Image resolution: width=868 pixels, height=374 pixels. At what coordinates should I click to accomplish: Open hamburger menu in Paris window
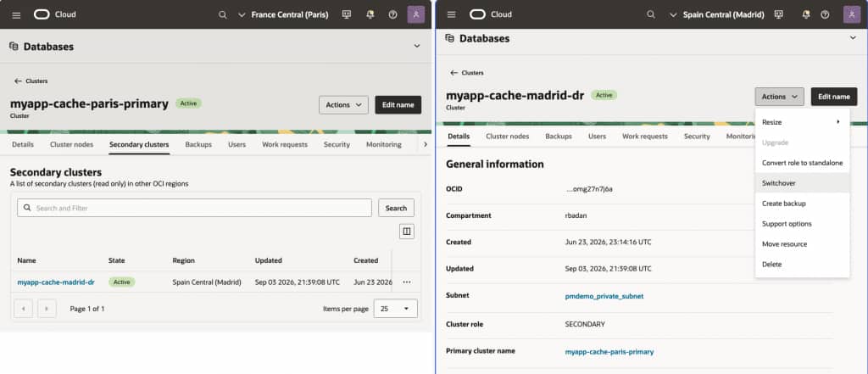tap(16, 15)
